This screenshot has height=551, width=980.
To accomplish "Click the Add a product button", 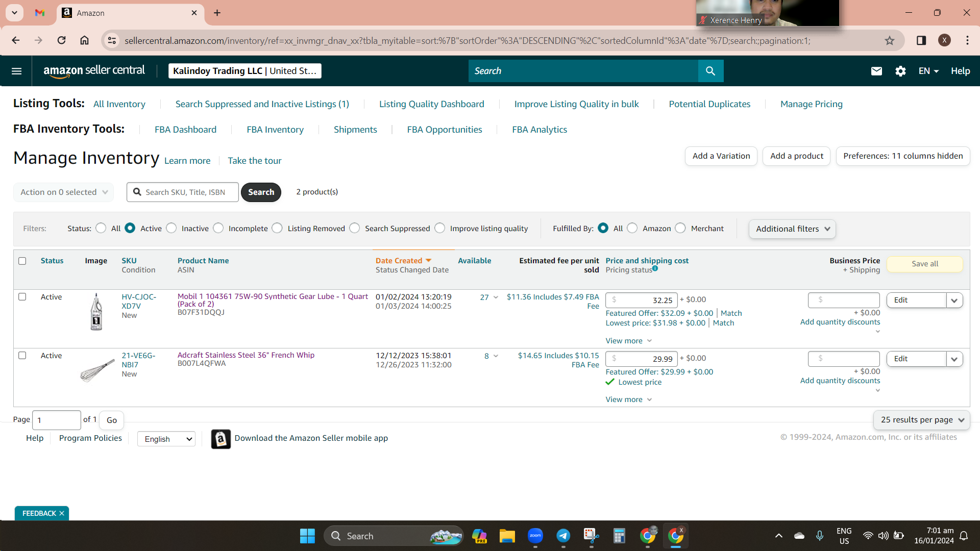I will click(797, 156).
